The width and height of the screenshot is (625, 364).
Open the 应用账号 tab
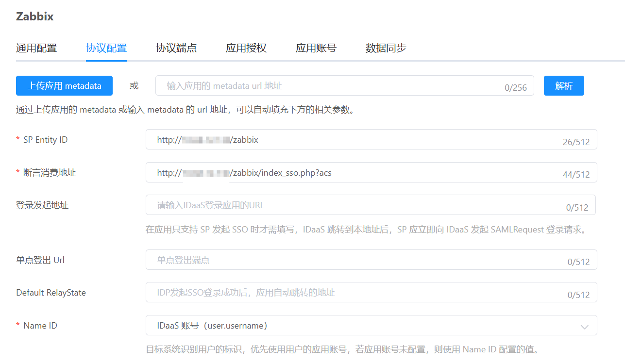[x=316, y=48]
